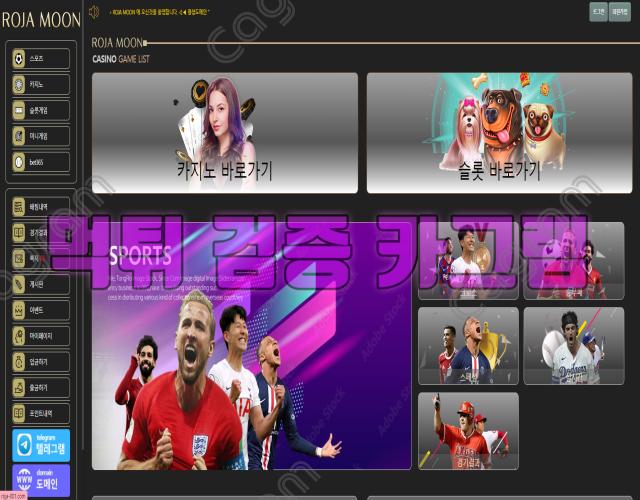
Task: Select the 미니게임 sidebar icon
Action: point(41,136)
